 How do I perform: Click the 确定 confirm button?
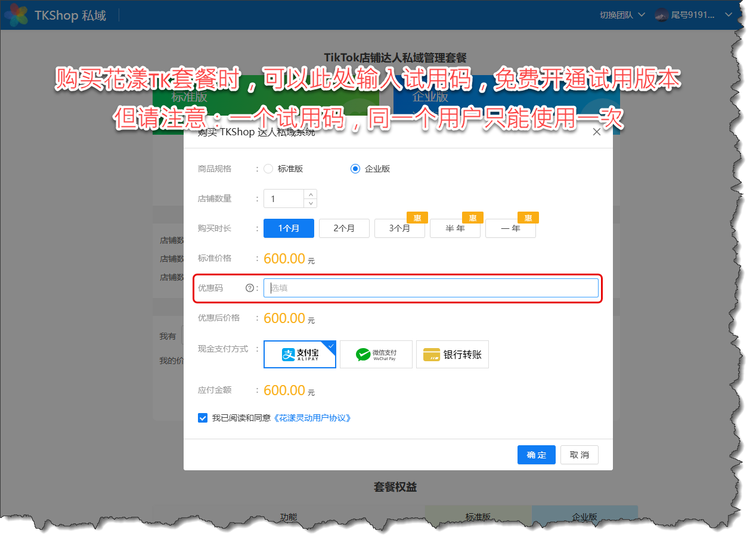(537, 455)
